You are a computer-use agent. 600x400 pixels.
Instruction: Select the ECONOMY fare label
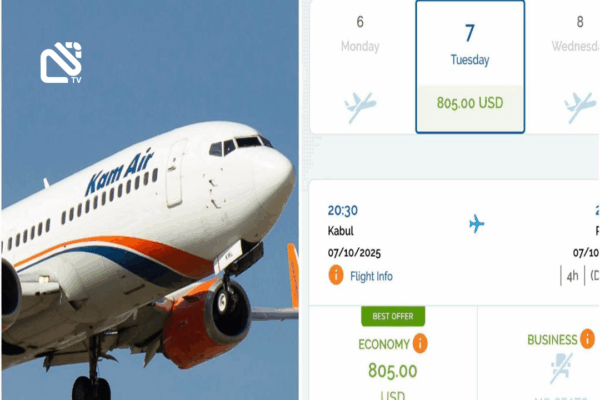384,344
